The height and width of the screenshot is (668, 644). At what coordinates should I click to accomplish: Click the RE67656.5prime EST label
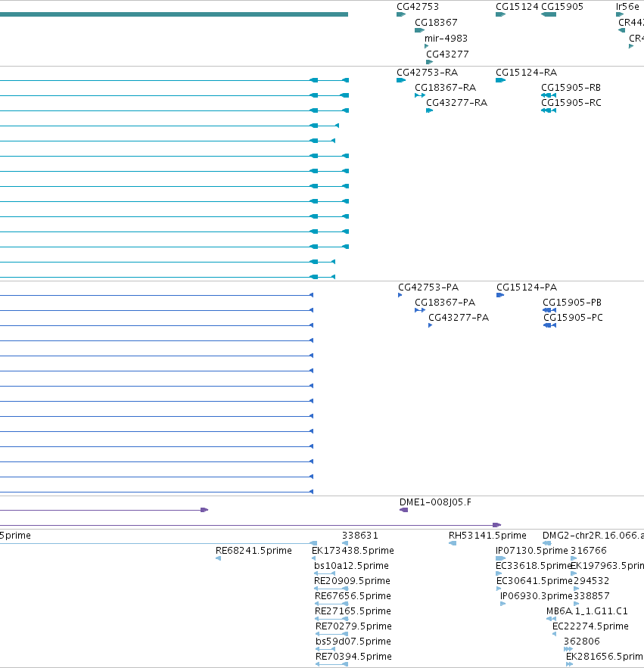(x=353, y=596)
